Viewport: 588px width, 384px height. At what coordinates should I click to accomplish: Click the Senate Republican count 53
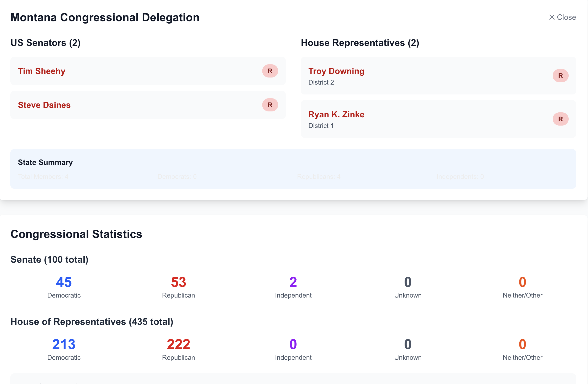point(178,282)
